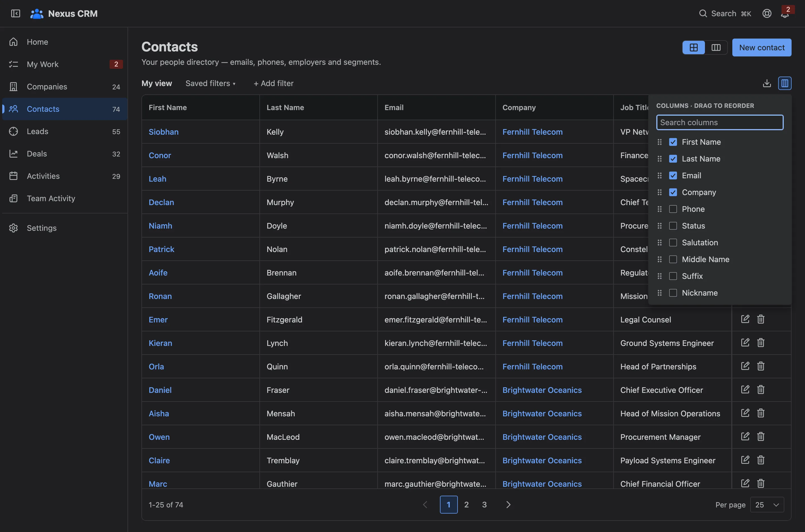
Task: Open Leads in the sidebar
Action: pos(65,131)
